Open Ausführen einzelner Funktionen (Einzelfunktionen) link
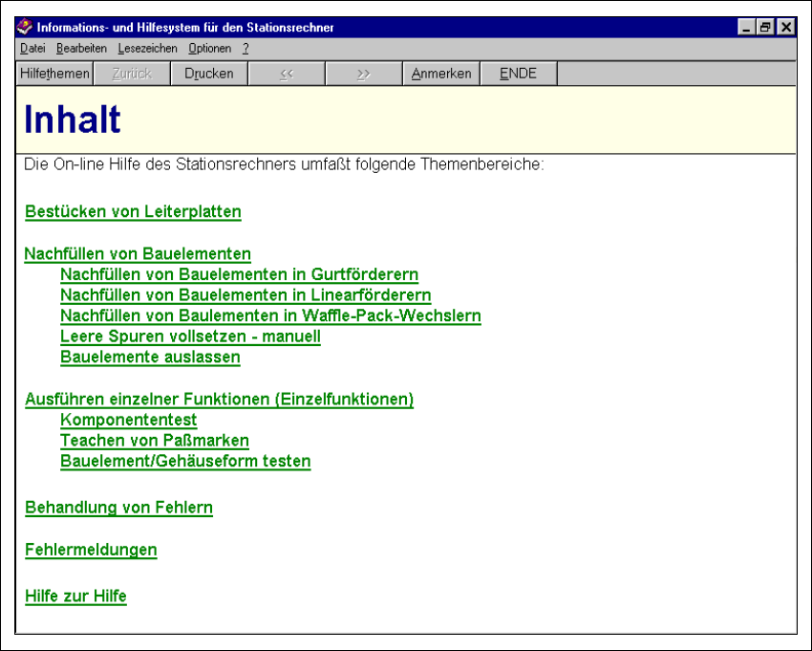The width and height of the screenshot is (812, 651). 219,400
